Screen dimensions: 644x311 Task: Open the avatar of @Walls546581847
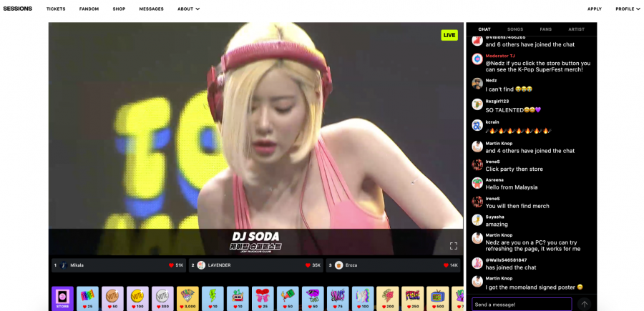pyautogui.click(x=477, y=263)
